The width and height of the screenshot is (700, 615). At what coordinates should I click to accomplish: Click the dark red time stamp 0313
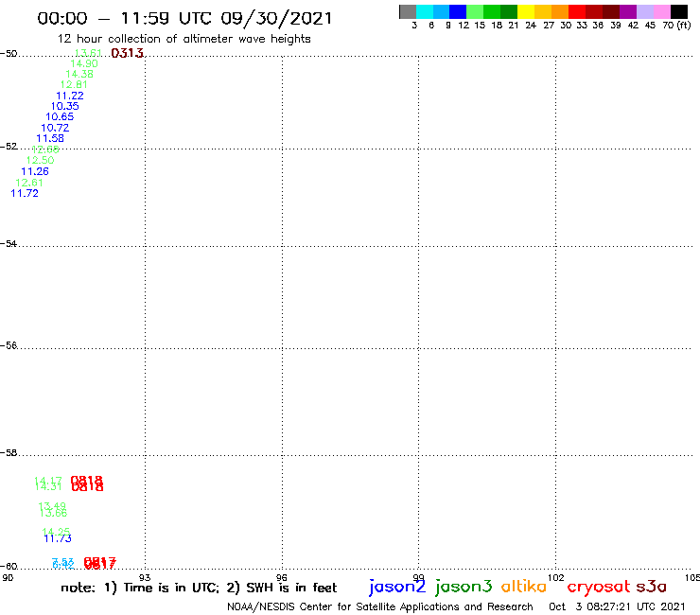click(128, 53)
